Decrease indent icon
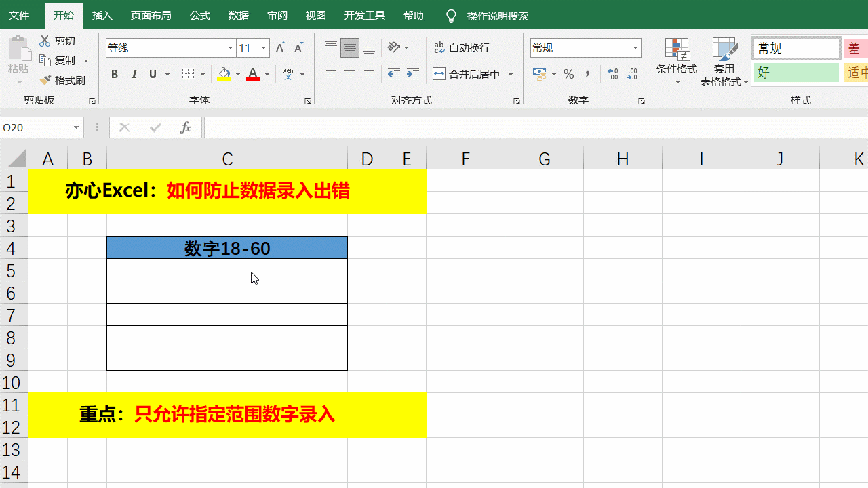 point(394,74)
